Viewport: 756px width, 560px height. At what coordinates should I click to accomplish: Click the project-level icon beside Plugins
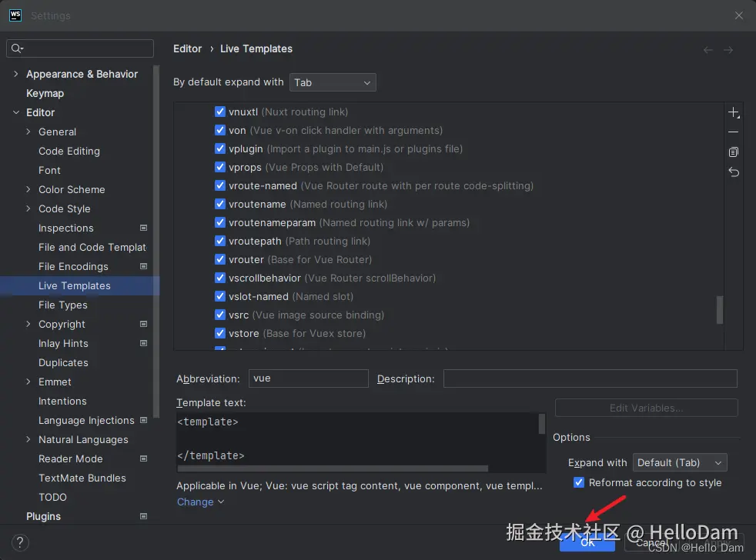(x=143, y=516)
